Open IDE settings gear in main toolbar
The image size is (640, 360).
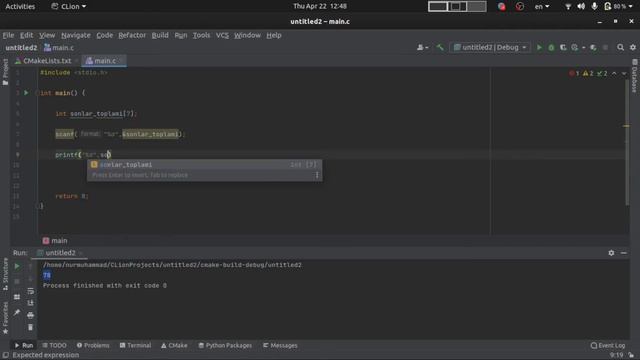pos(633,47)
